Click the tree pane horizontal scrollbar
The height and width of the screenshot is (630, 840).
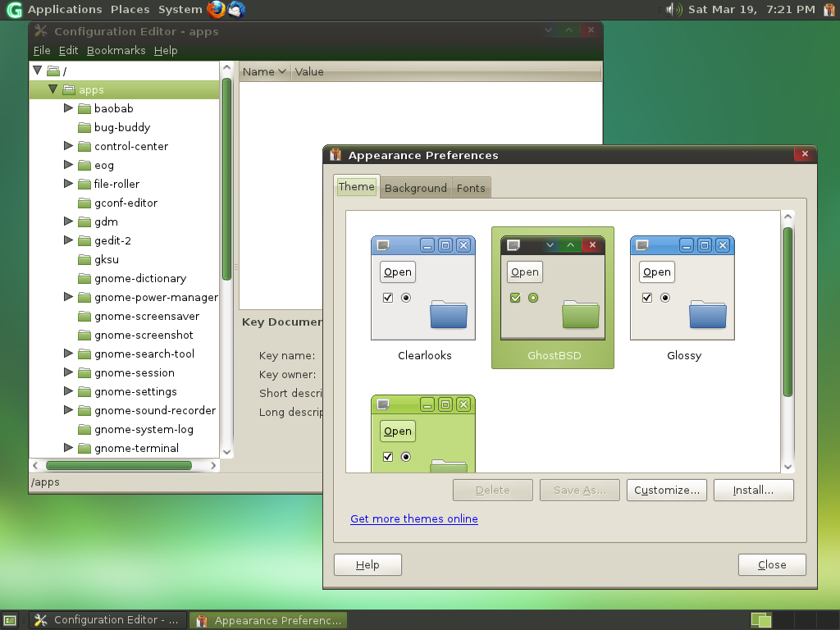(x=119, y=466)
